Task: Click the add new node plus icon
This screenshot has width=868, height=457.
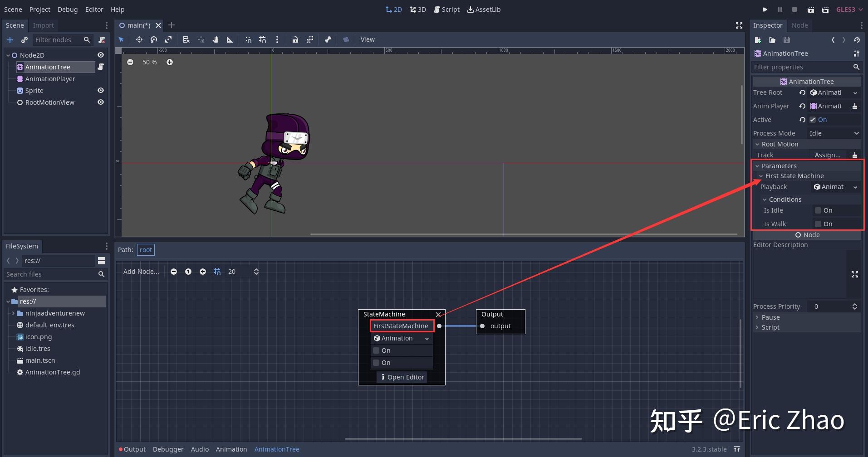Action: tap(10, 40)
